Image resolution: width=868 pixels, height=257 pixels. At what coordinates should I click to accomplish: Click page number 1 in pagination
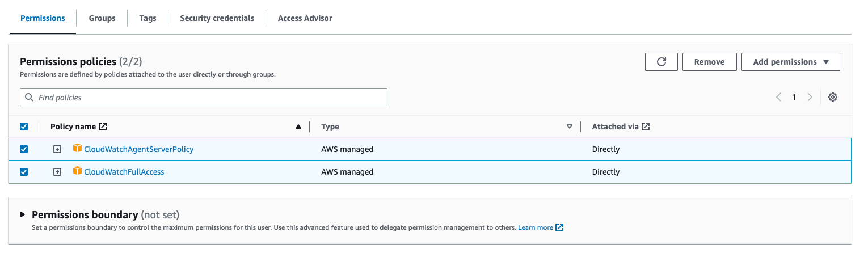pos(794,97)
